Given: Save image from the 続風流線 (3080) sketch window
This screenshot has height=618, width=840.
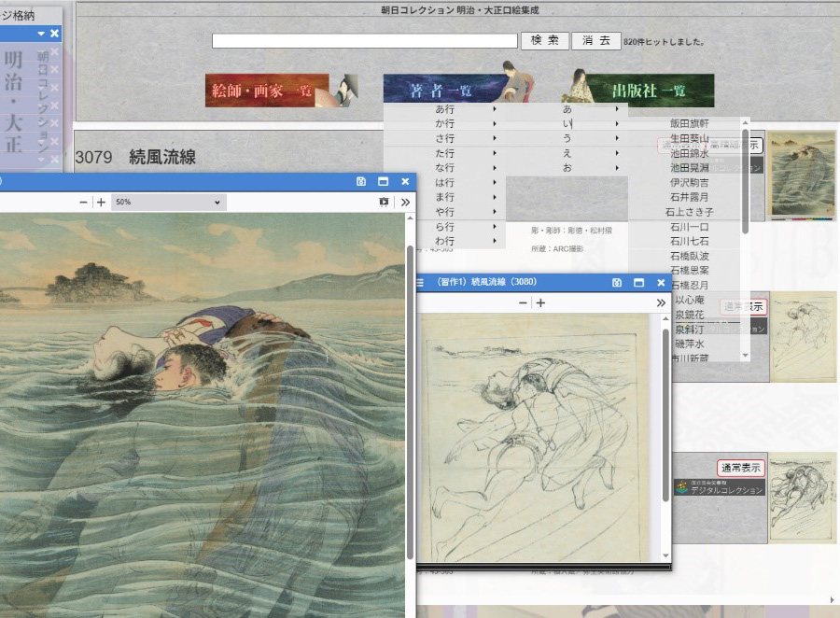Looking at the screenshot, I should 617,283.
